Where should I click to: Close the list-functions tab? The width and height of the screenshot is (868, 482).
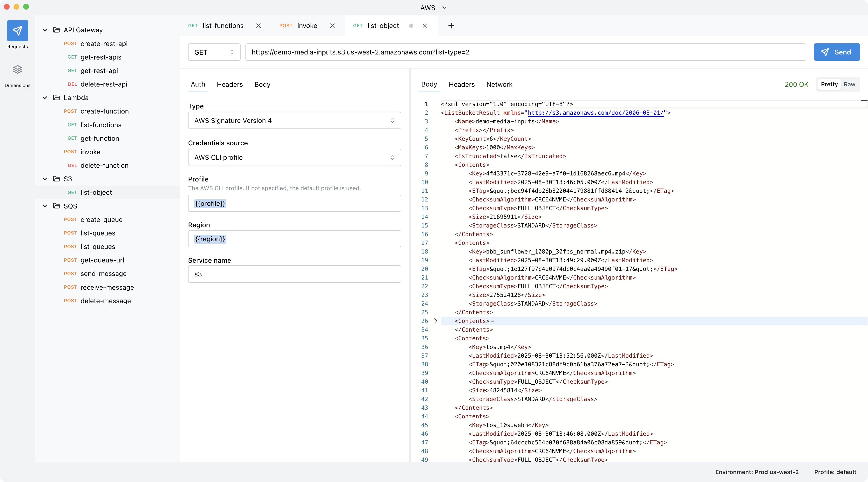(258, 26)
